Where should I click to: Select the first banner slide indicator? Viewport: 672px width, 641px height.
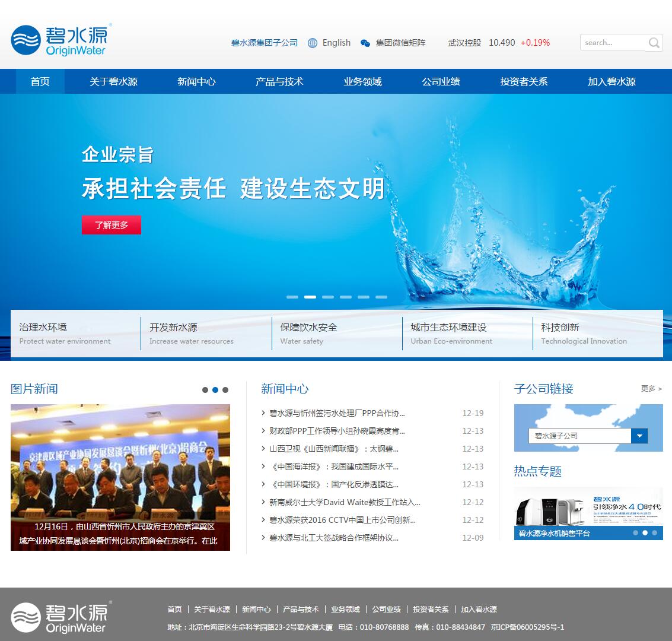(292, 297)
